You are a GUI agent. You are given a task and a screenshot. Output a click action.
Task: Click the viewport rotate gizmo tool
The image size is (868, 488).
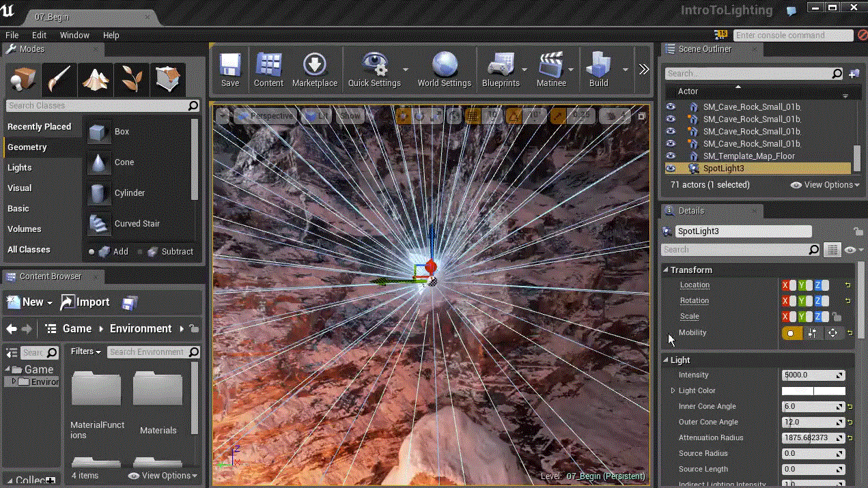(419, 116)
